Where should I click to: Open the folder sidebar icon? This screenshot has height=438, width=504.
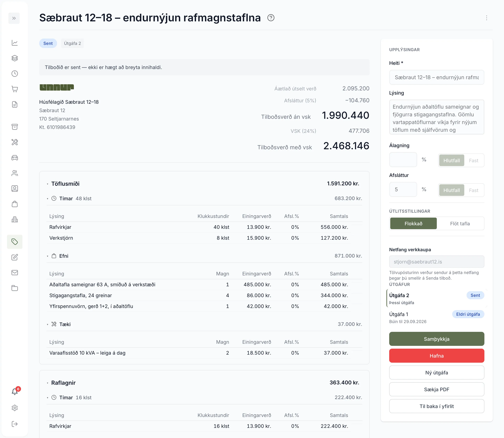coord(15,288)
